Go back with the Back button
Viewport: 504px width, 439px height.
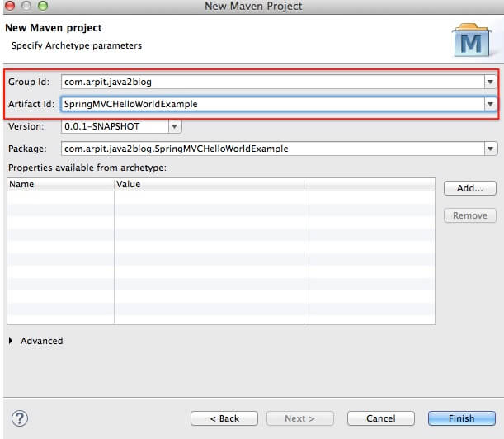pyautogui.click(x=224, y=418)
